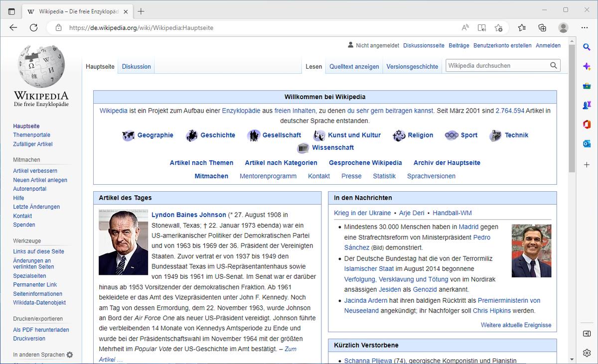598x364 pixels.
Task: Open the Collections icon
Action: click(x=542, y=28)
